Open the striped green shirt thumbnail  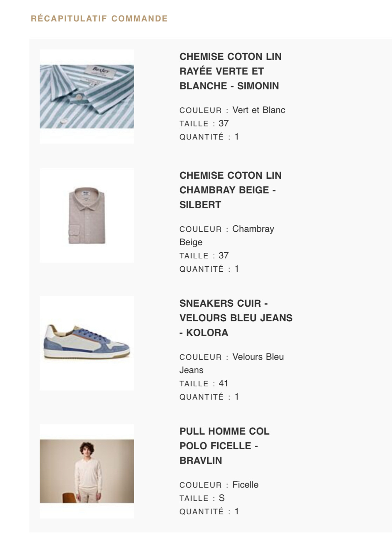tap(87, 97)
